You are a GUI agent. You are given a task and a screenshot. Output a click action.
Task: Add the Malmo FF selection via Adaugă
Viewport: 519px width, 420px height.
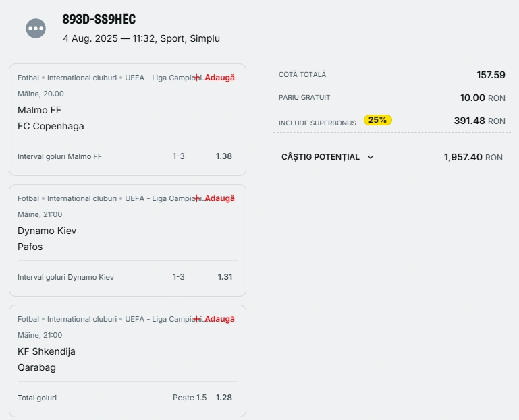pyautogui.click(x=220, y=78)
